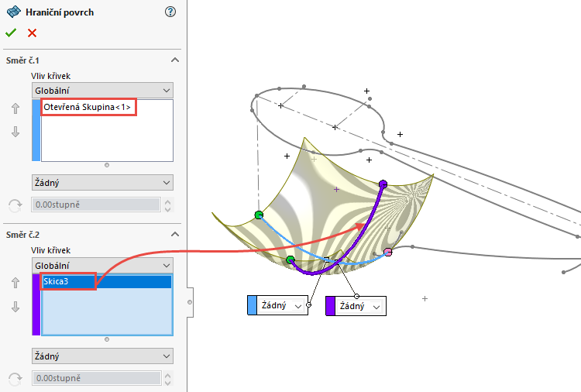Move curve down in Směr č.2
The height and width of the screenshot is (392, 581).
click(x=15, y=307)
